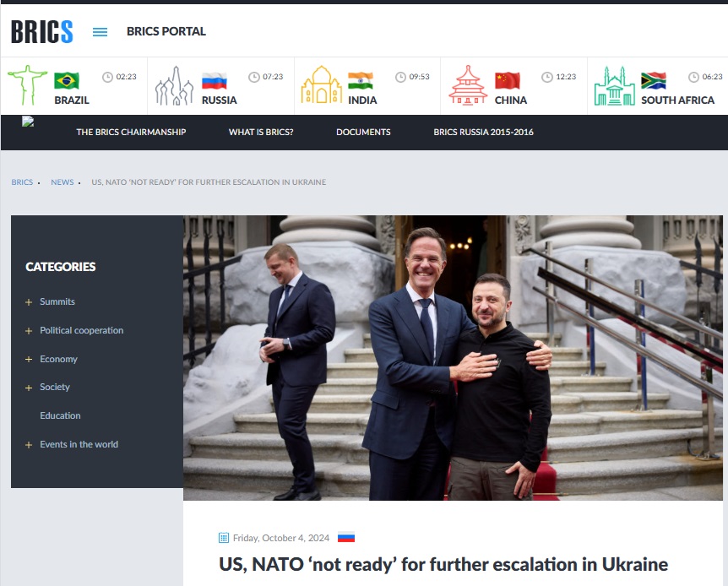Click the article's main photo
Image resolution: width=728 pixels, height=586 pixels.
coord(454,357)
